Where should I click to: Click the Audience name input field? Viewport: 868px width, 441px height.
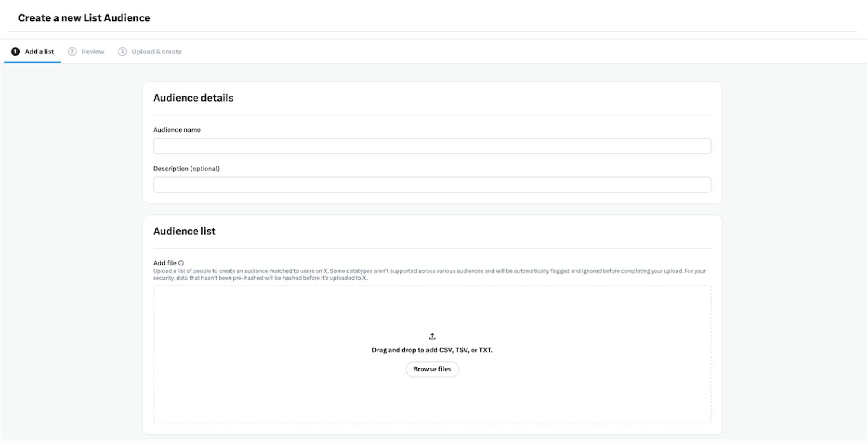432,146
